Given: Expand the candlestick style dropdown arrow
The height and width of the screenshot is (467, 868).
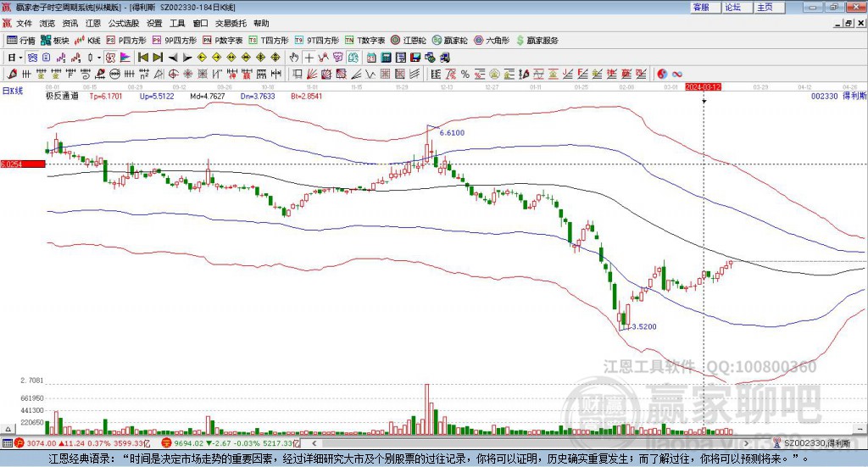Looking at the screenshot, I should tap(99, 58).
